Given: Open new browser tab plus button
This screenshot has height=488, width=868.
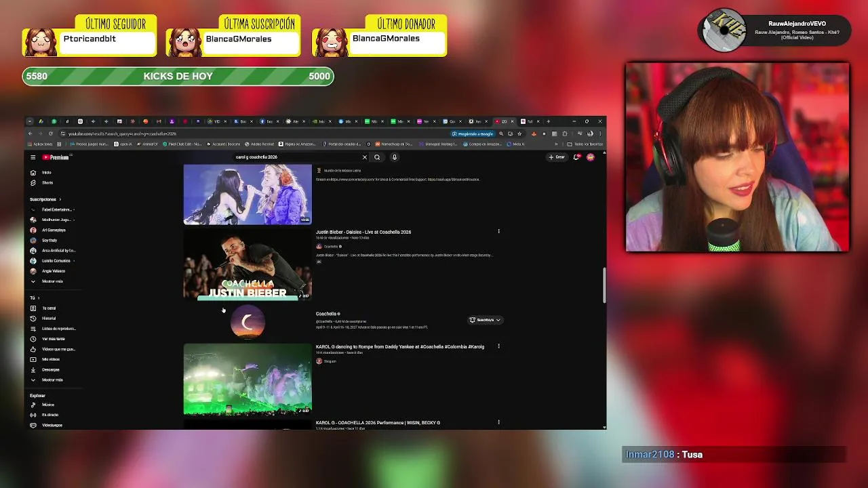Looking at the screenshot, I should click(548, 121).
